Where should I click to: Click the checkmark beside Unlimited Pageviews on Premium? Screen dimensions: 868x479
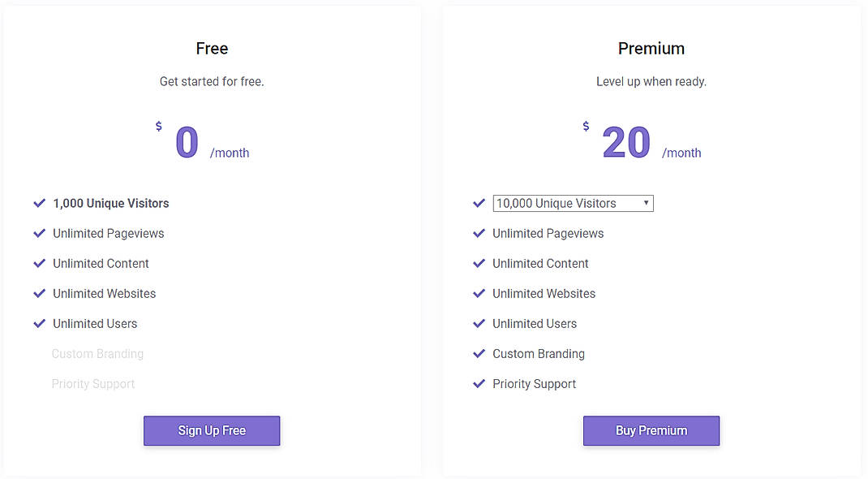[x=479, y=233]
